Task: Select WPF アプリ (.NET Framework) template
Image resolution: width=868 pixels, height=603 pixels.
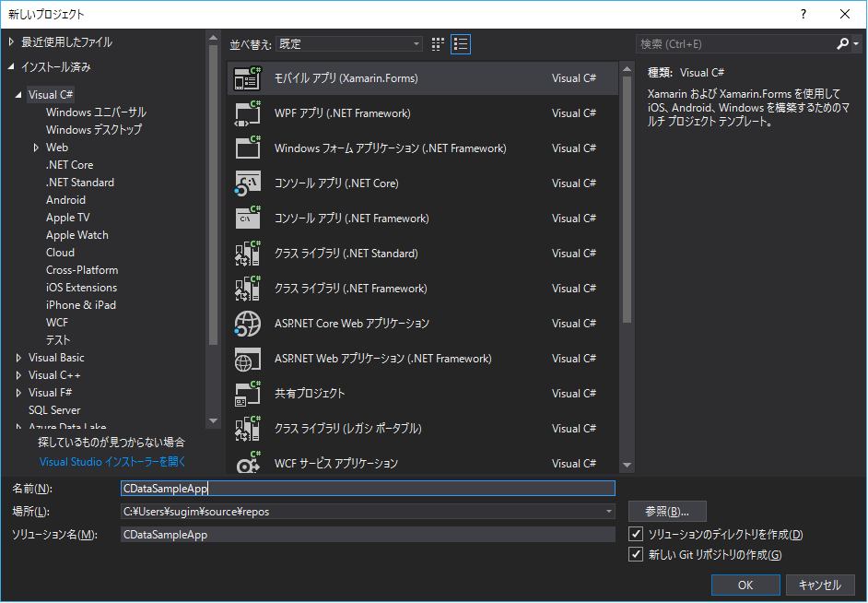Action: 423,113
